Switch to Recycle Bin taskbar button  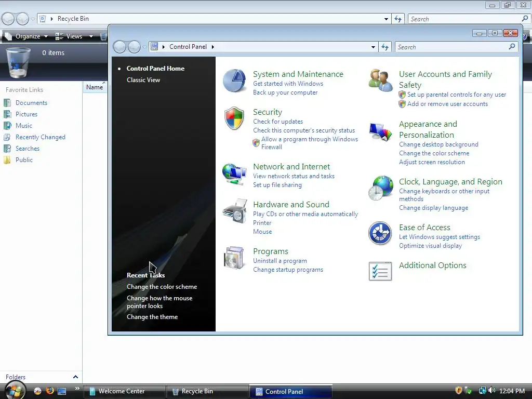pos(207,391)
